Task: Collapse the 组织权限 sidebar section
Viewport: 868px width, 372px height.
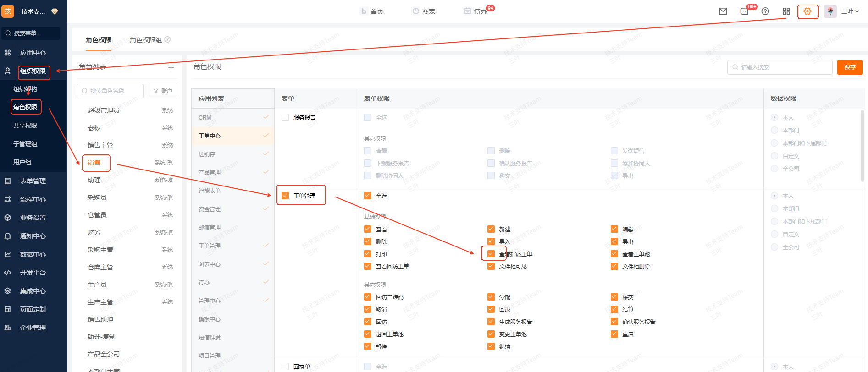Action: 33,71
